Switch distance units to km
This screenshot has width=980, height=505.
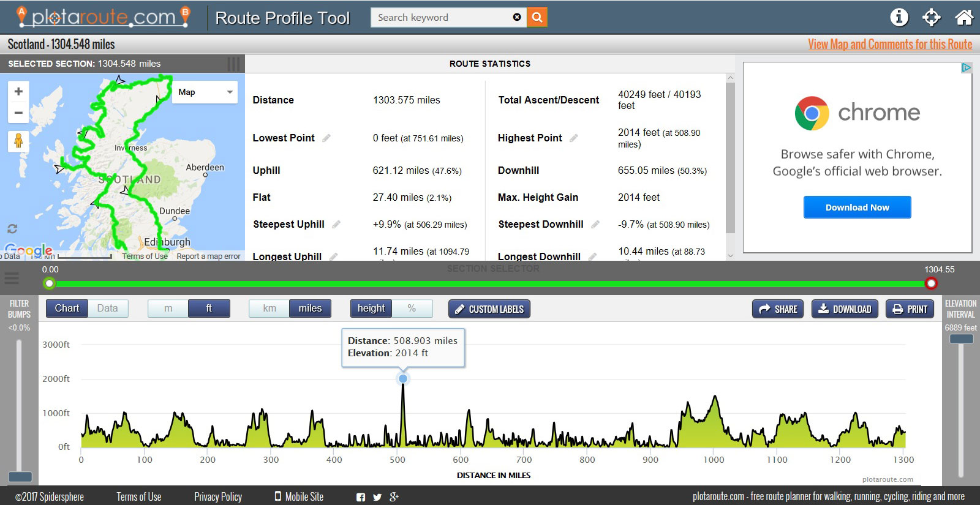pos(269,309)
